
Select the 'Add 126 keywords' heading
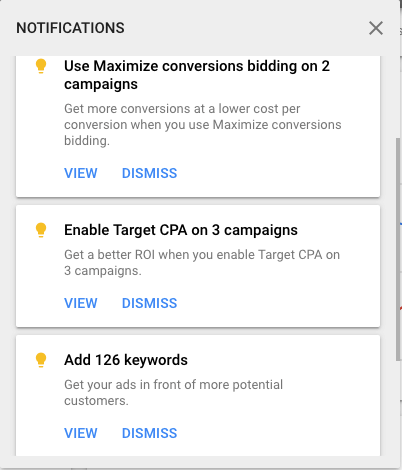126,360
